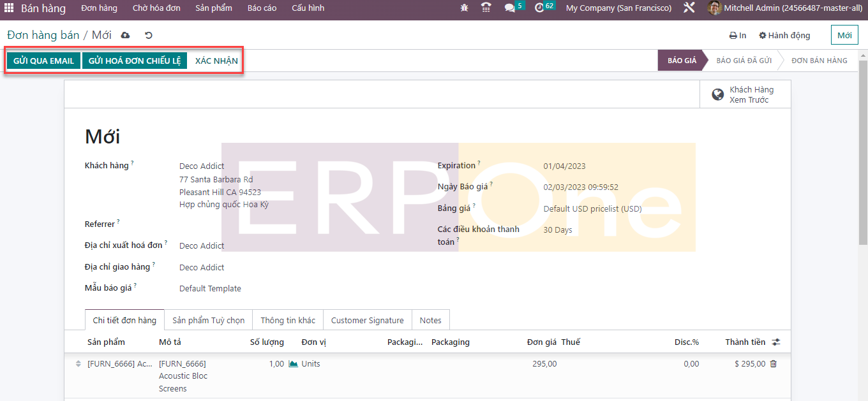Open the Cấu hình menu
Screen dimensions: 868x401
[x=308, y=8]
